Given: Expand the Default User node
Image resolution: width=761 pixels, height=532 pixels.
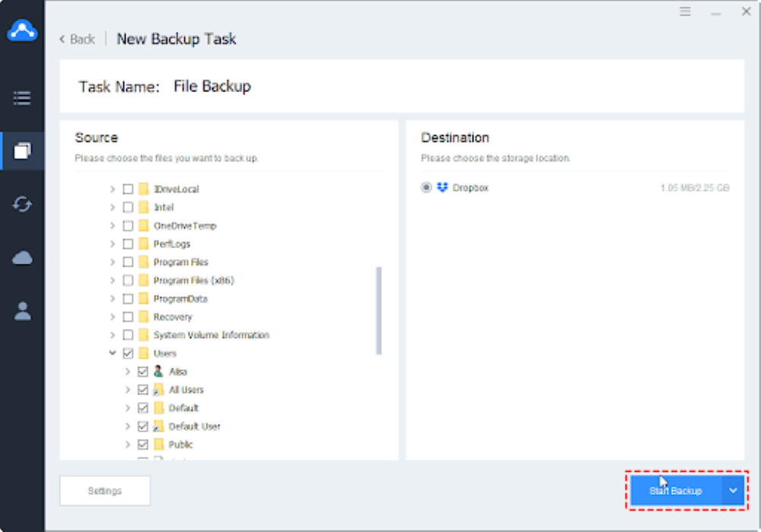Looking at the screenshot, I should (x=128, y=426).
